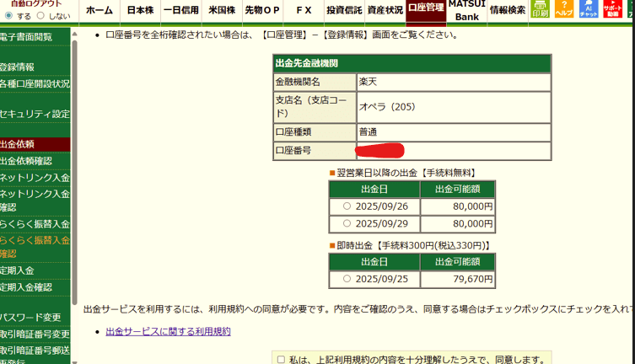Open 取引暗証番号郵送再発行 in the sidebar
The width and height of the screenshot is (635, 364).
pos(35,355)
